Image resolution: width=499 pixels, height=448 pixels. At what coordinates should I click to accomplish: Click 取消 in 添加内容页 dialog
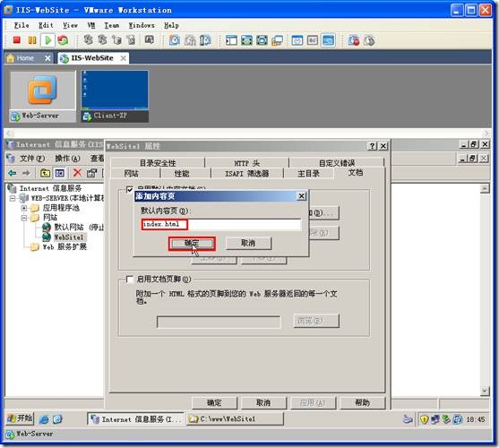pyautogui.click(x=248, y=244)
